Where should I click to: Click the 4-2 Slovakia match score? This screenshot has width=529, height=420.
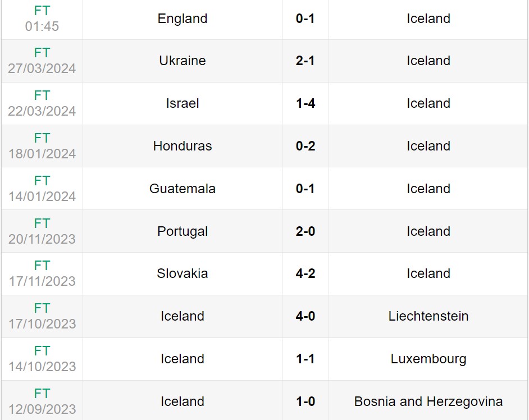click(305, 273)
